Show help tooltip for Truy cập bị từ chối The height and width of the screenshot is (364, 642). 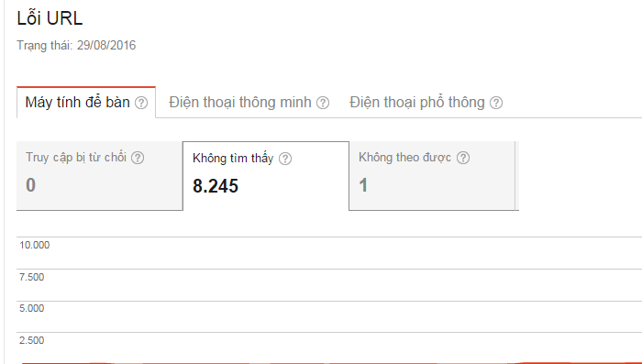(138, 158)
